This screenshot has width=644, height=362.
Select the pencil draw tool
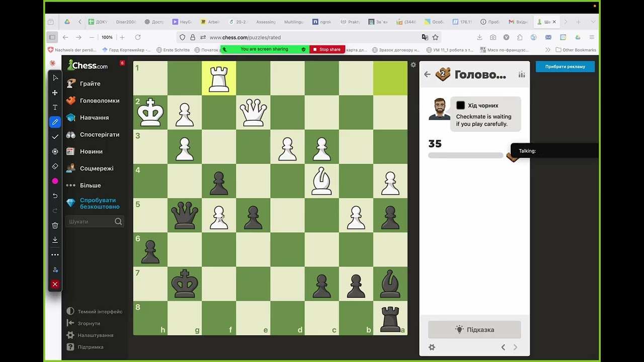(x=55, y=122)
